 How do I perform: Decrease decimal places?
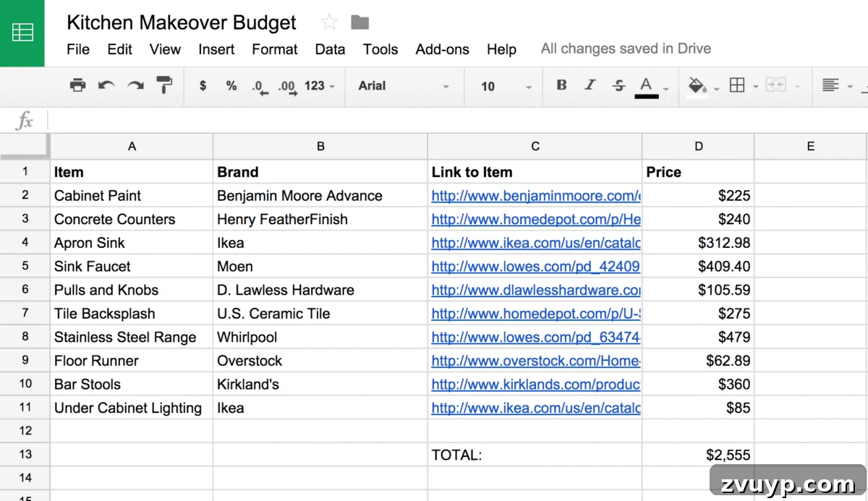click(x=260, y=87)
